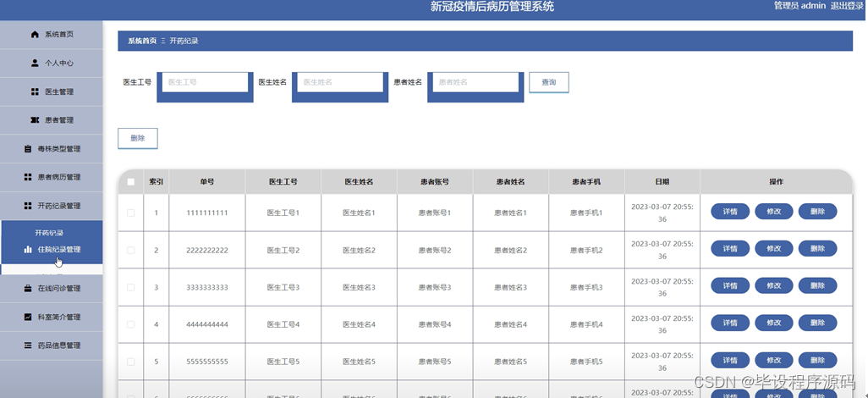868x398 pixels.
Task: Expand 患者管理 sidebar menu
Action: tap(52, 120)
